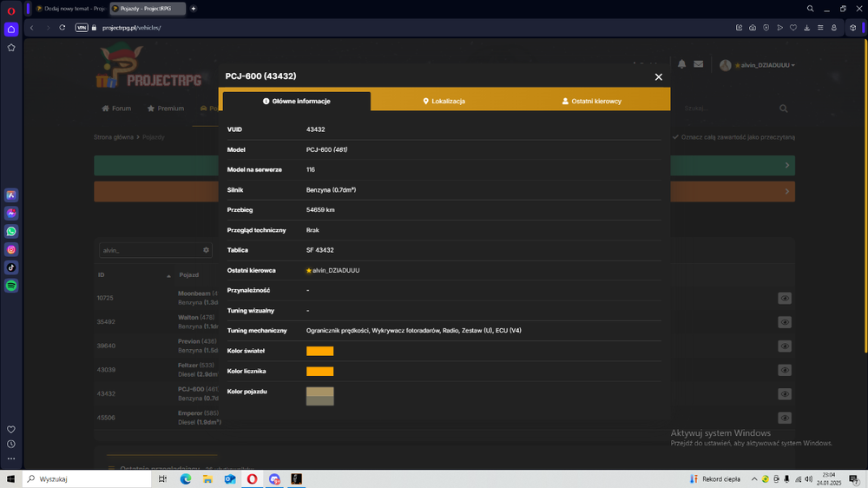Click the address bar URL projectrpg.pl/vehicles/
This screenshot has height=488, width=868.
click(x=132, y=28)
